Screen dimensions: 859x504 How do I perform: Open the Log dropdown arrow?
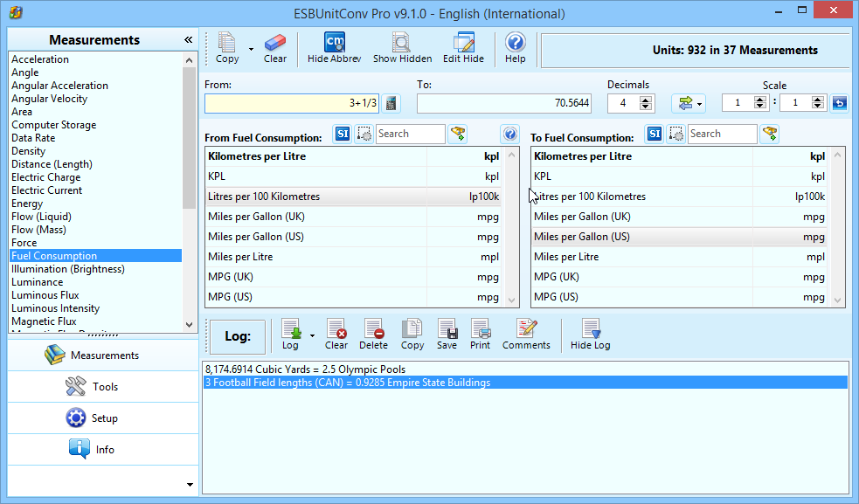point(312,335)
